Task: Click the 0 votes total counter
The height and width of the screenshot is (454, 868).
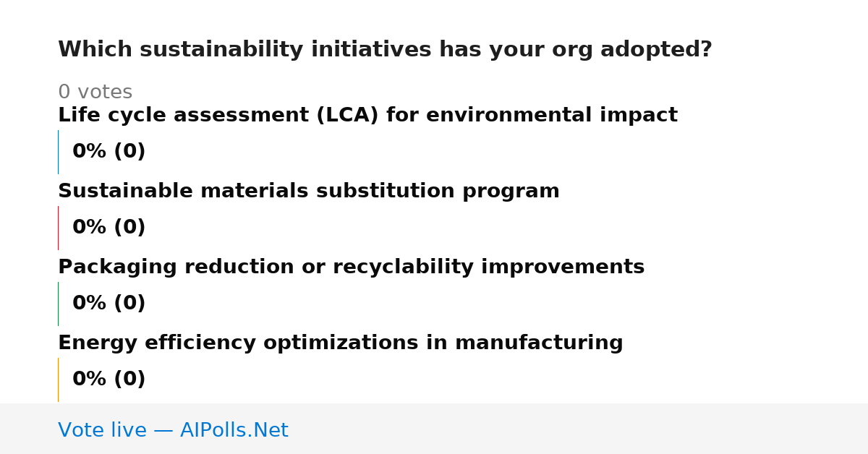Action: 95,93
